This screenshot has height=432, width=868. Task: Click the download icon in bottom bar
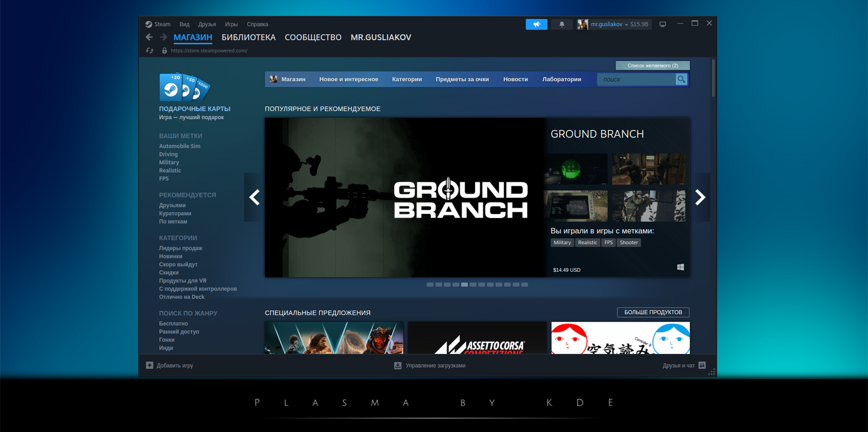pos(398,365)
